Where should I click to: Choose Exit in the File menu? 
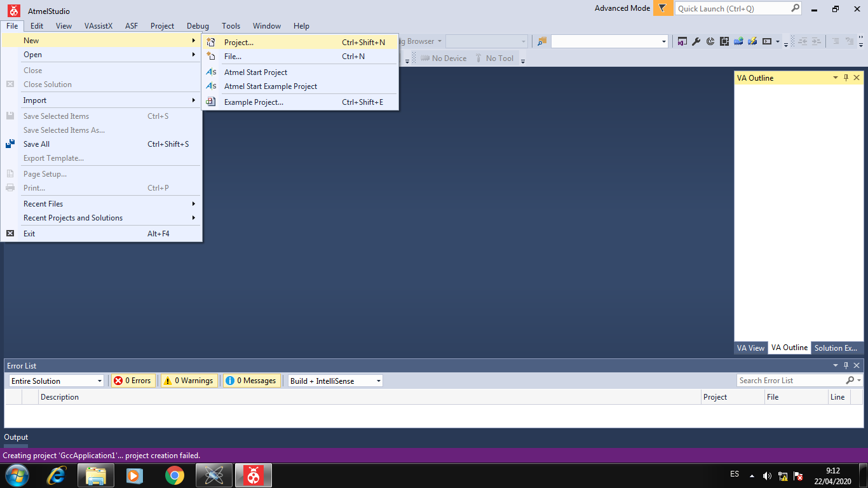102,234
